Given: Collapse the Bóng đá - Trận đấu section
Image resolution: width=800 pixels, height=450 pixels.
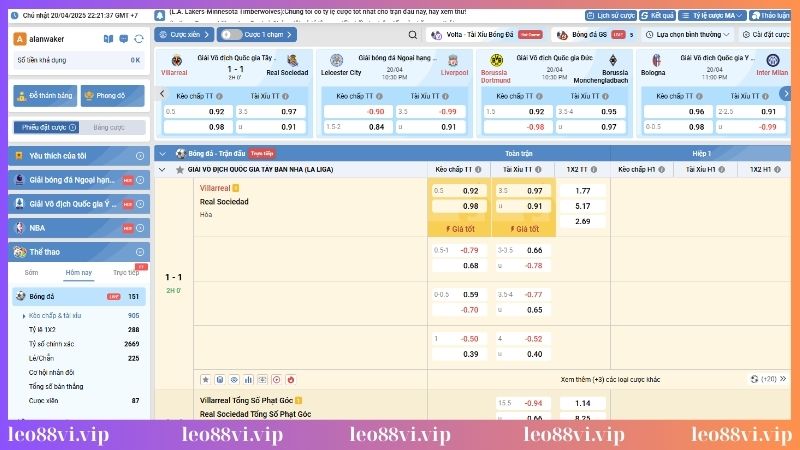Looking at the screenshot, I should 162,153.
